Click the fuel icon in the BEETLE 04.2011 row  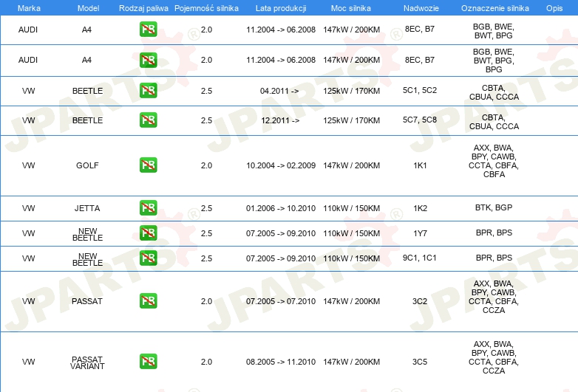[148, 90]
